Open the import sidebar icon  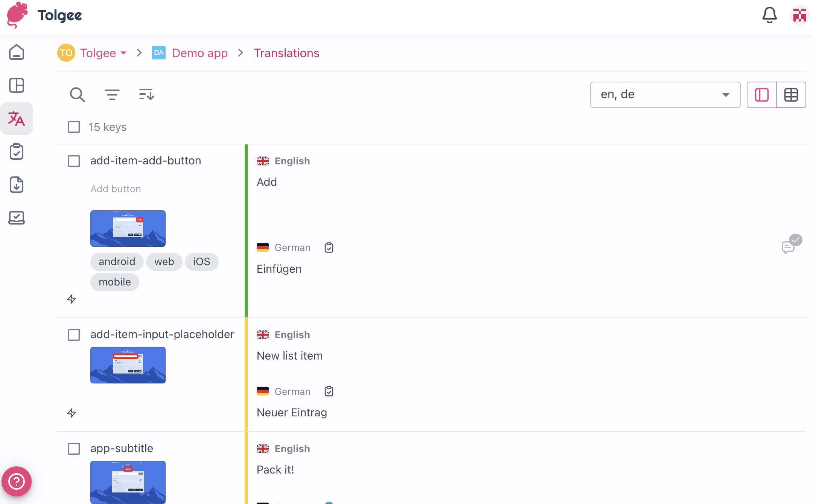pos(17,185)
